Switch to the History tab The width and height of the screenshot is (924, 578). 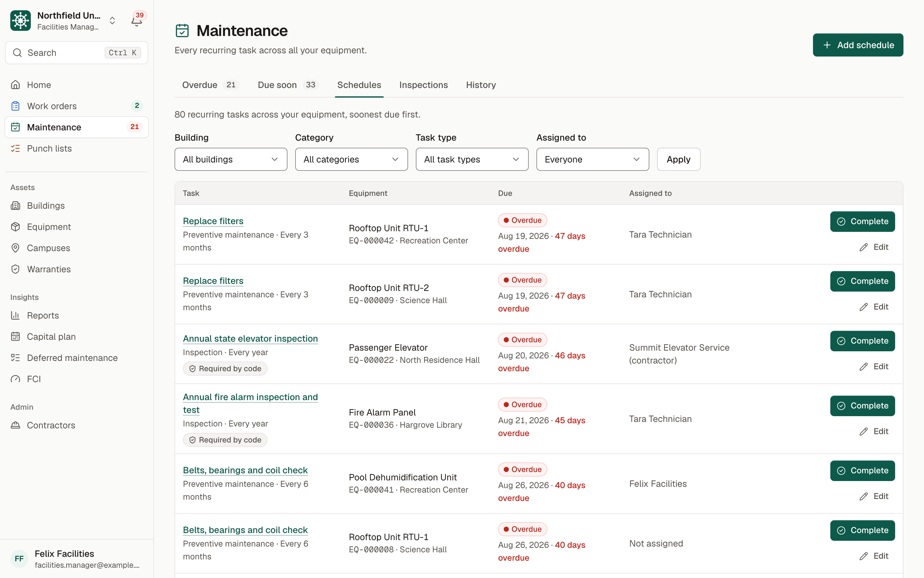click(x=481, y=85)
